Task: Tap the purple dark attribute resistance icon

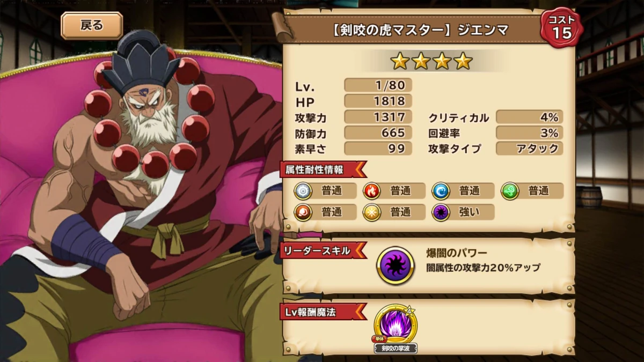Action: coord(441,212)
